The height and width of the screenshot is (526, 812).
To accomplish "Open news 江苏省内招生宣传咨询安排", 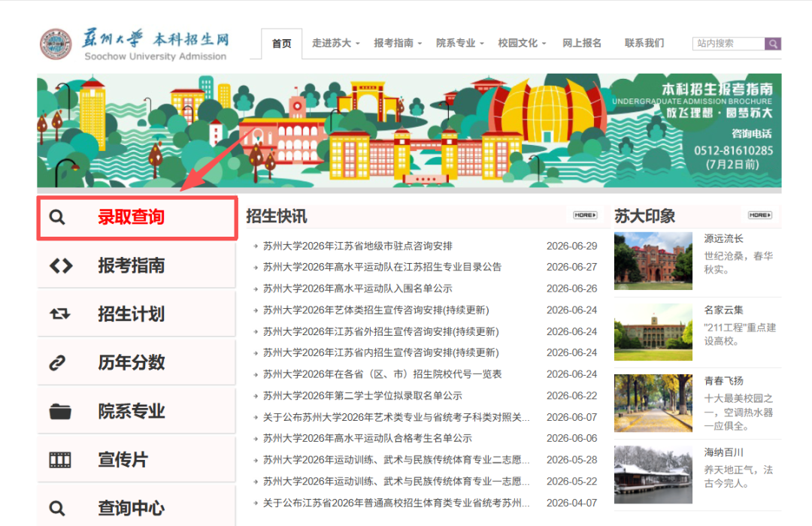I will (380, 352).
